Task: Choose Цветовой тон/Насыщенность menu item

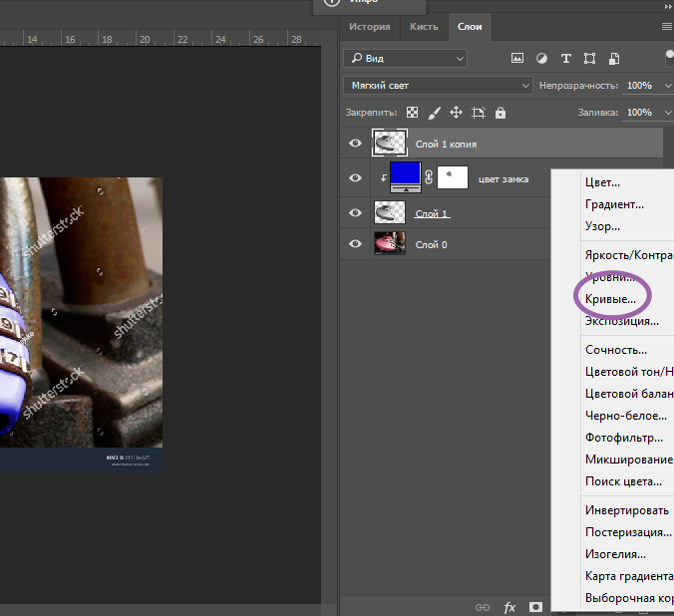Action: click(627, 372)
